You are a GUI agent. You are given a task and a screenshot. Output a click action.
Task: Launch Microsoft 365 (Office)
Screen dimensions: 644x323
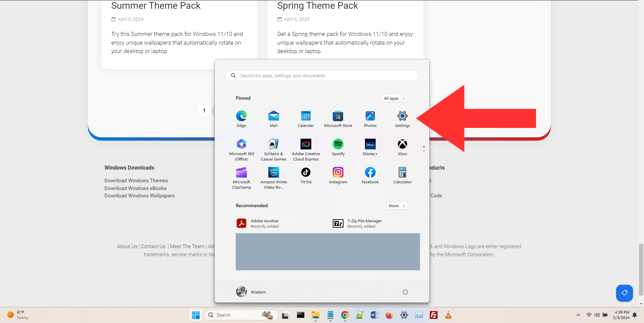click(241, 149)
